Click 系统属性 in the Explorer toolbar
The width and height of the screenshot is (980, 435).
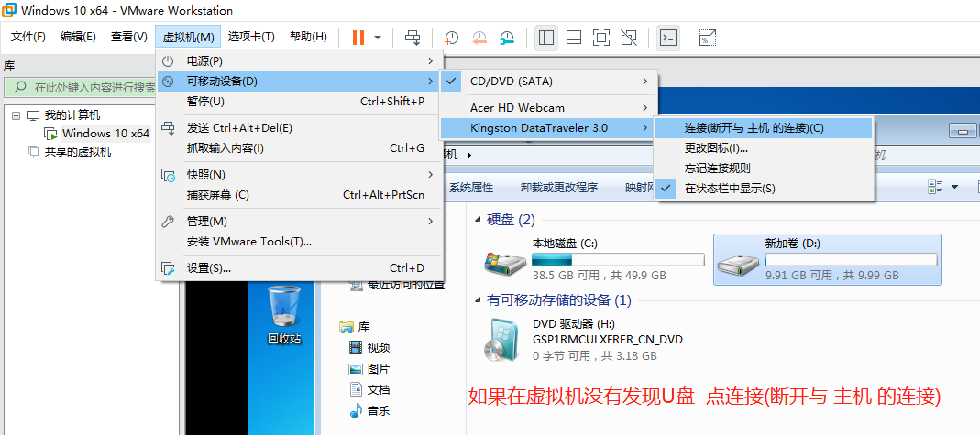pyautogui.click(x=471, y=187)
